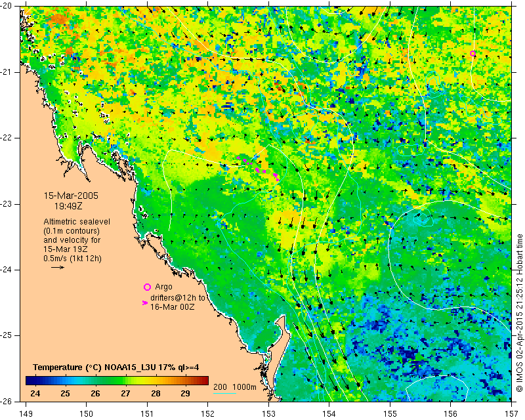Click color bar label 29

click(x=186, y=394)
